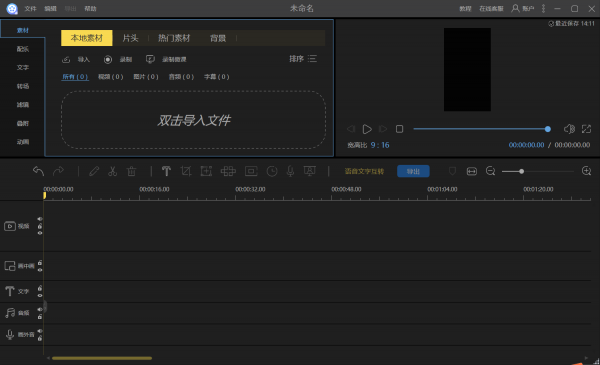The width and height of the screenshot is (600, 365).
Task: Open the 帮助 (Help) menu
Action: pos(90,8)
